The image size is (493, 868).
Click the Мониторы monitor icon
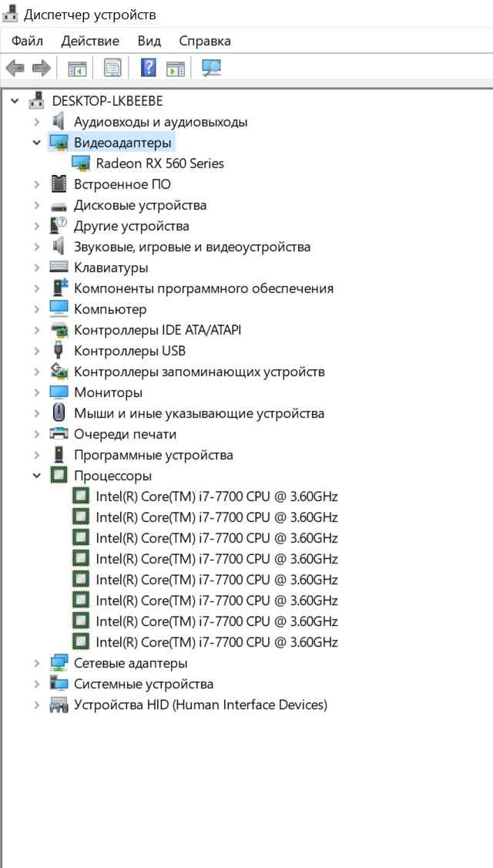coord(59,392)
